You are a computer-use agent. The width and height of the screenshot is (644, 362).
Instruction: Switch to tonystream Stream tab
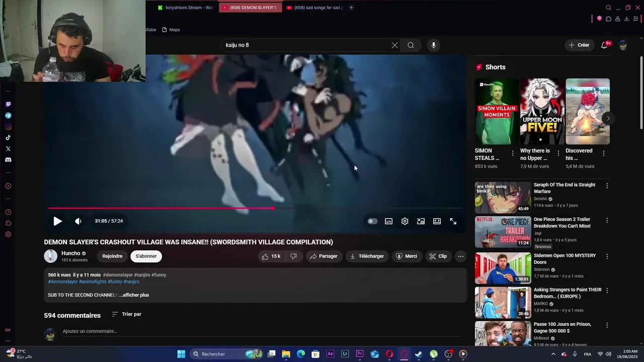tap(186, 8)
